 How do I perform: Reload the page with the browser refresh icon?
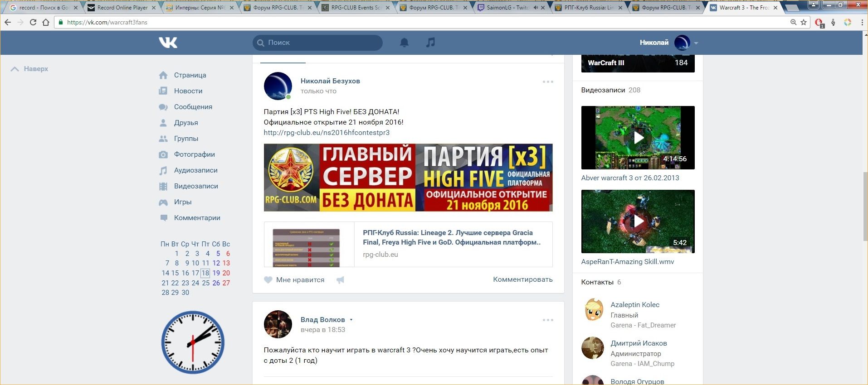click(33, 22)
